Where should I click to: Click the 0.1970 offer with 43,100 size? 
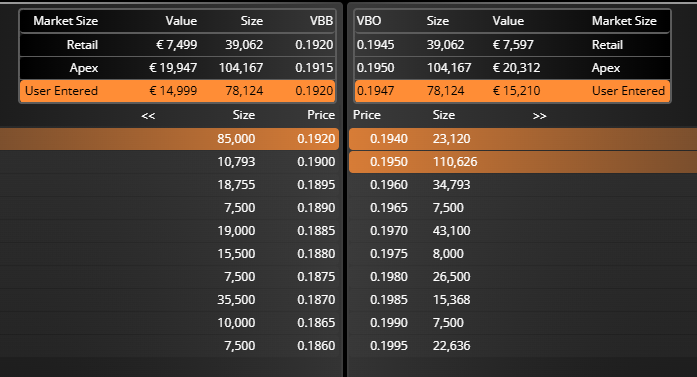(523, 231)
